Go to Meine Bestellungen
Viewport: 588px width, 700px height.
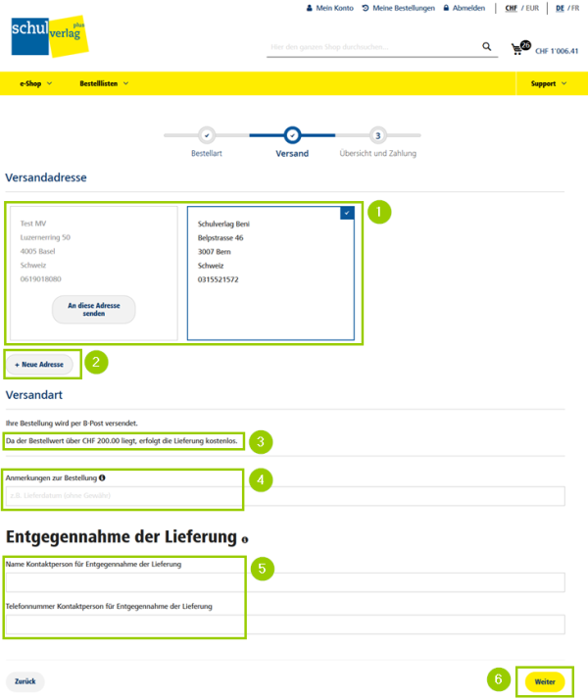(402, 8)
